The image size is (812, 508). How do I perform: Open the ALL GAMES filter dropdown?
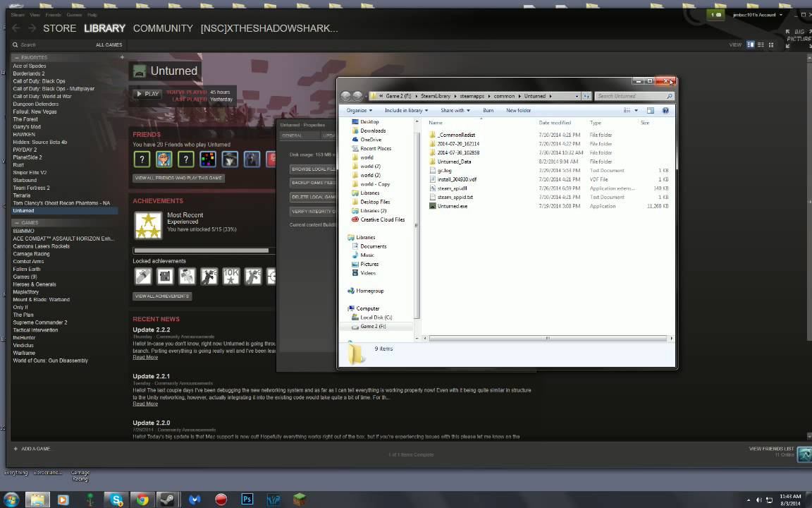[109, 45]
